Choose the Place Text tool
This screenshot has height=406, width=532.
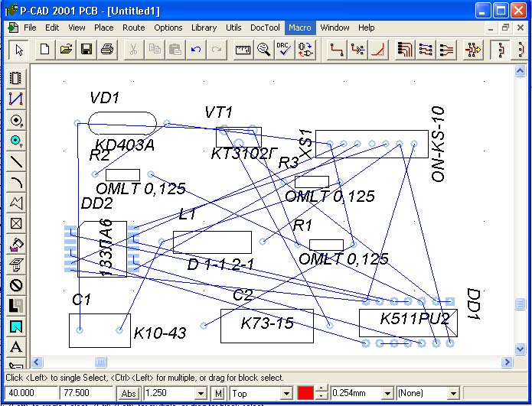pos(15,347)
